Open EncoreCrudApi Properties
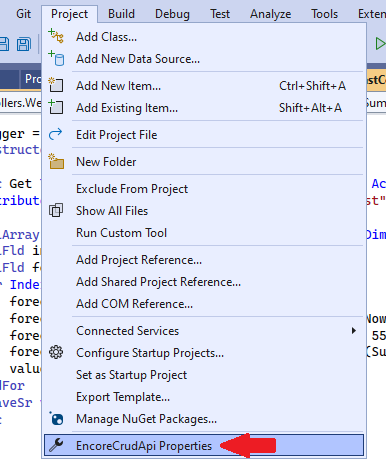 [204, 445]
